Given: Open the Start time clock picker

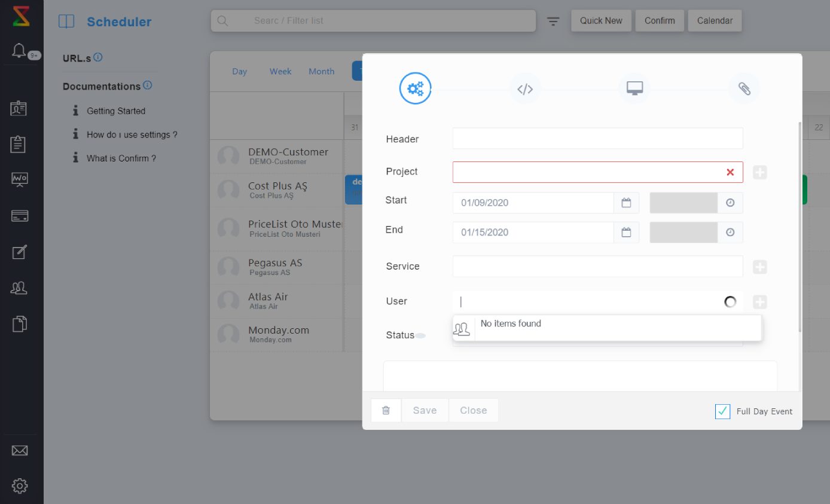Looking at the screenshot, I should point(730,203).
